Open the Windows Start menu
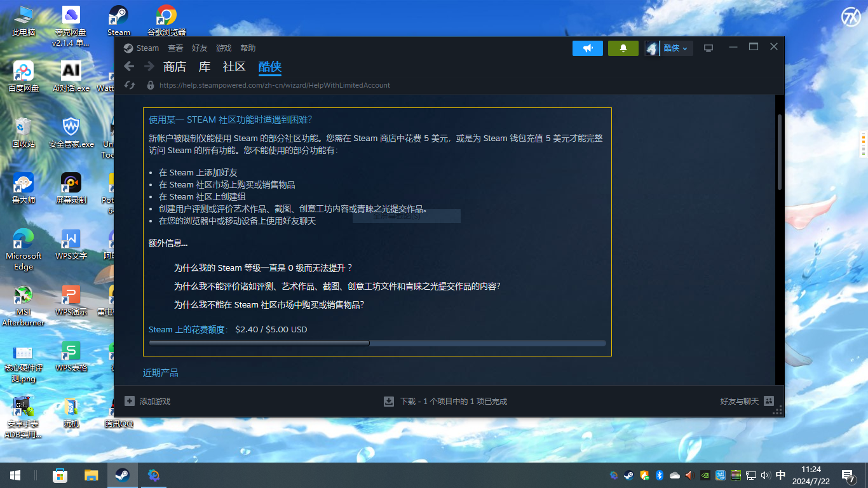The image size is (868, 488). tap(15, 475)
